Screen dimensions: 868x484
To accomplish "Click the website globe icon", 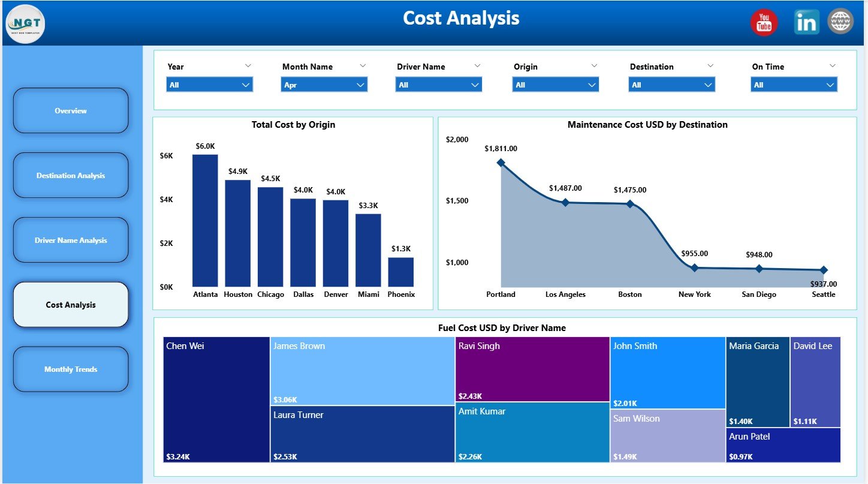I will coord(840,21).
